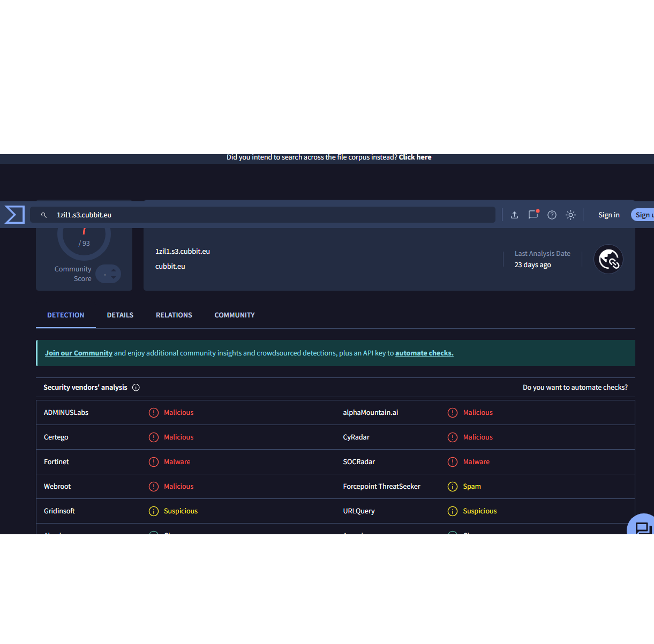Upvote the Community Score with the up arrow
This screenshot has height=644, width=654.
coord(114,270)
